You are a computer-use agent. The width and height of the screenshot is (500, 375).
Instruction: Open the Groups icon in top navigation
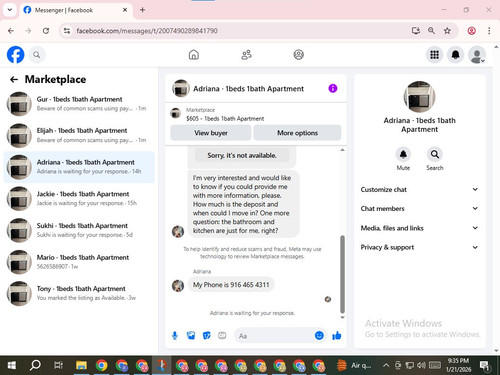point(298,55)
